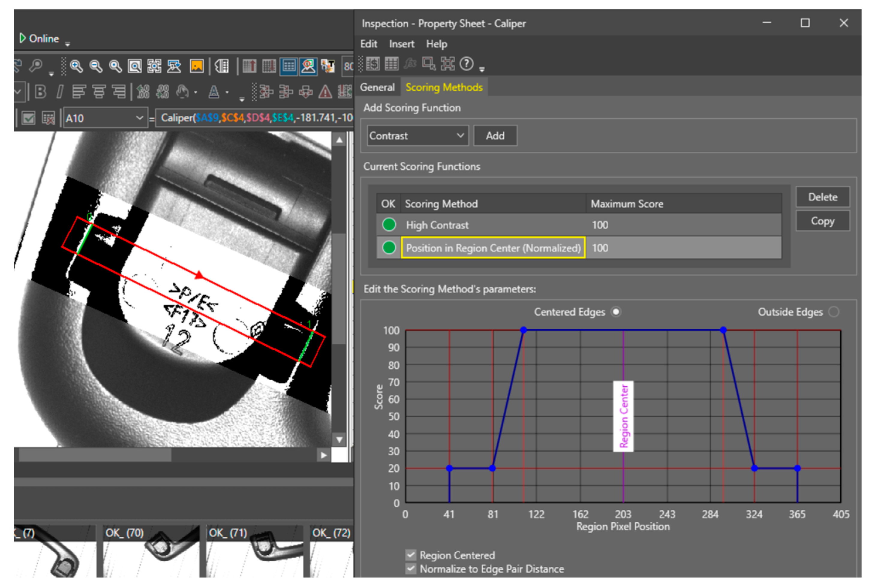
Task: Toggle bold text formatting
Action: click(40, 91)
